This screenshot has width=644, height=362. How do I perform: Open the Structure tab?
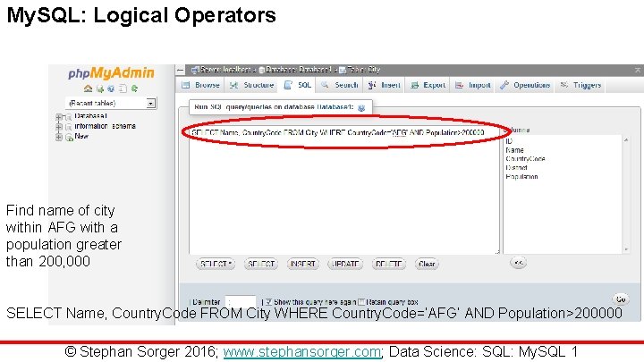[251, 85]
